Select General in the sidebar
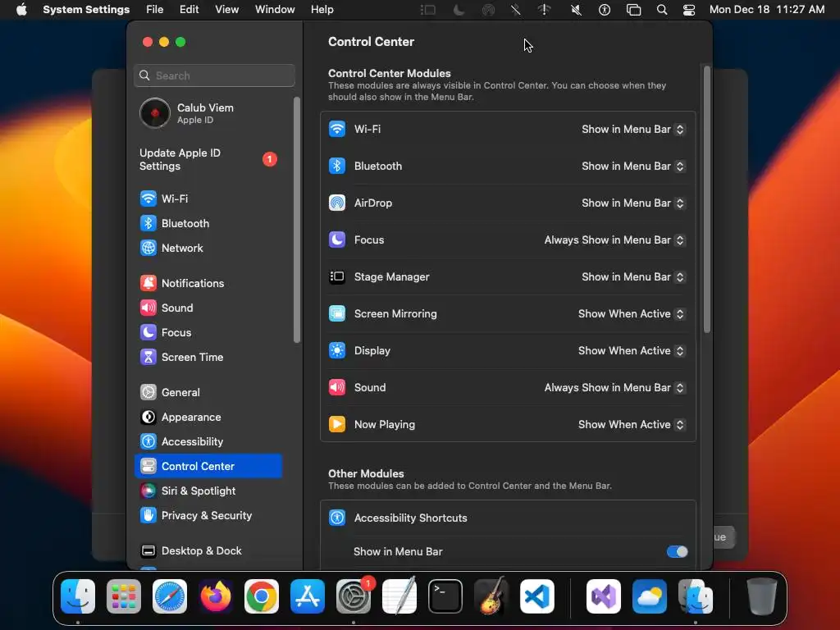This screenshot has width=840, height=630. [x=208, y=393]
